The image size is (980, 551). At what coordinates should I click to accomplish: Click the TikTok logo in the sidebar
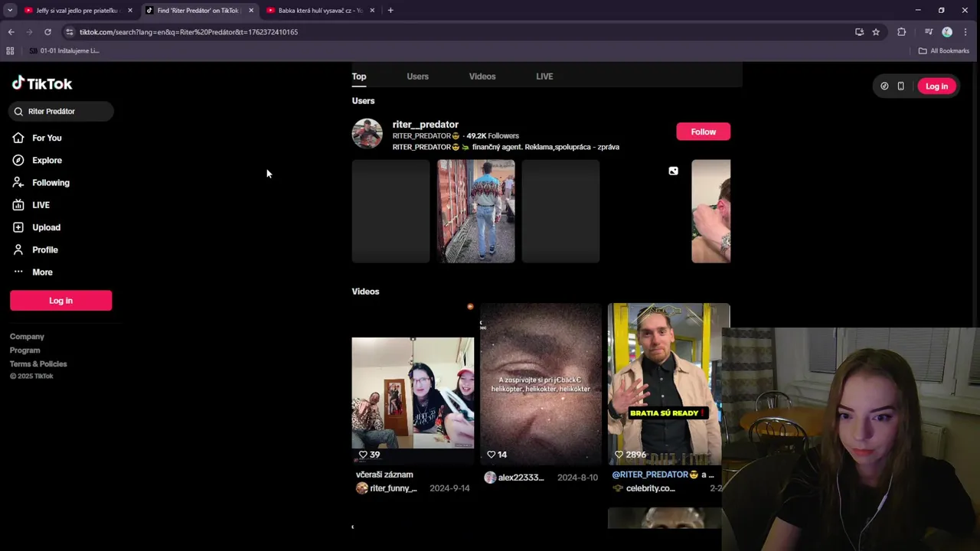click(42, 83)
